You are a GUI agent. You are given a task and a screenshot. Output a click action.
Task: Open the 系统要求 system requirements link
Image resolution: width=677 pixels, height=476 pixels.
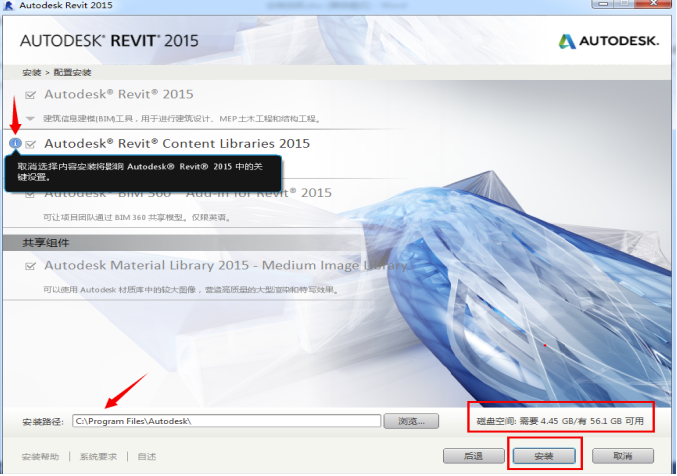click(98, 457)
